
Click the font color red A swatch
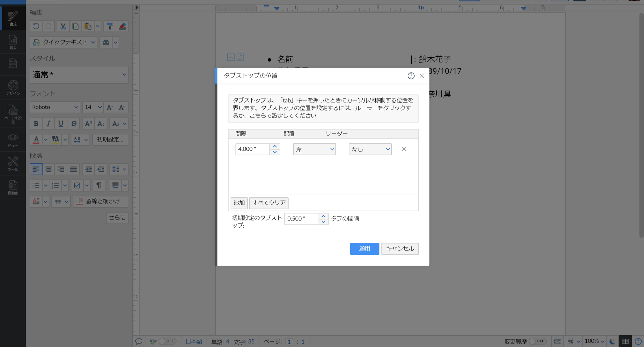click(x=36, y=139)
